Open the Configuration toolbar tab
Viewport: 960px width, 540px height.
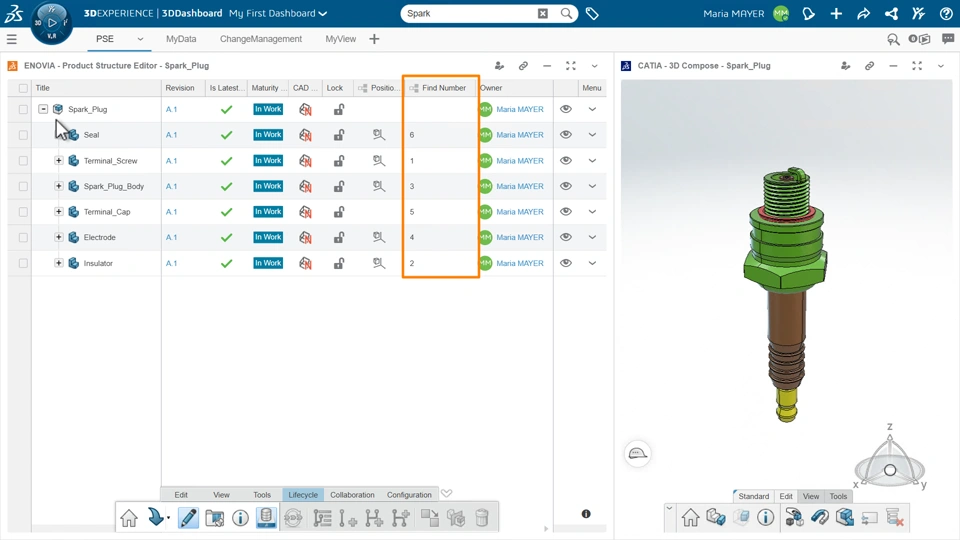pos(409,495)
